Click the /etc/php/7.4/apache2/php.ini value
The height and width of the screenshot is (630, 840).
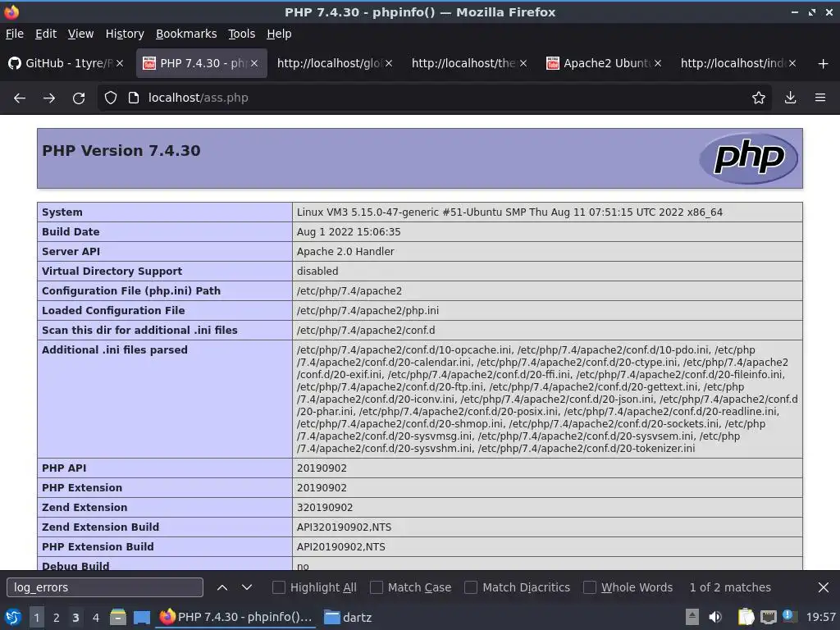[x=367, y=311]
